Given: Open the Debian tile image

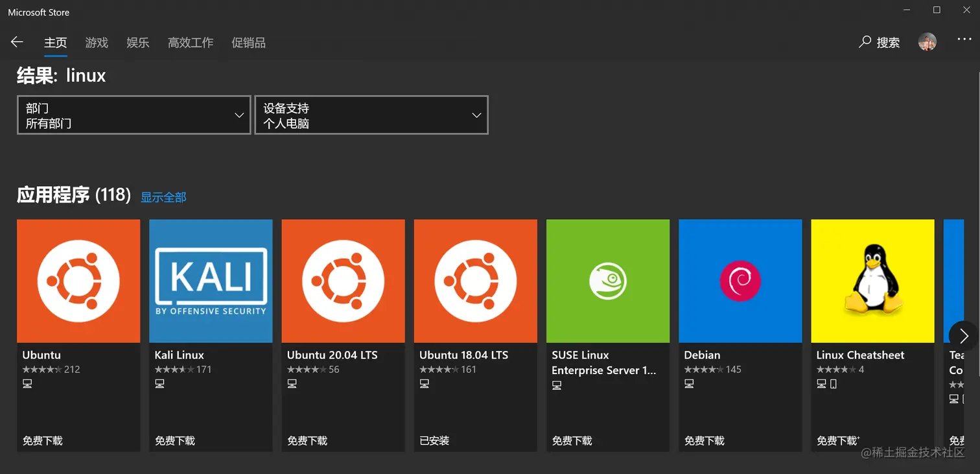Looking at the screenshot, I should click(740, 281).
